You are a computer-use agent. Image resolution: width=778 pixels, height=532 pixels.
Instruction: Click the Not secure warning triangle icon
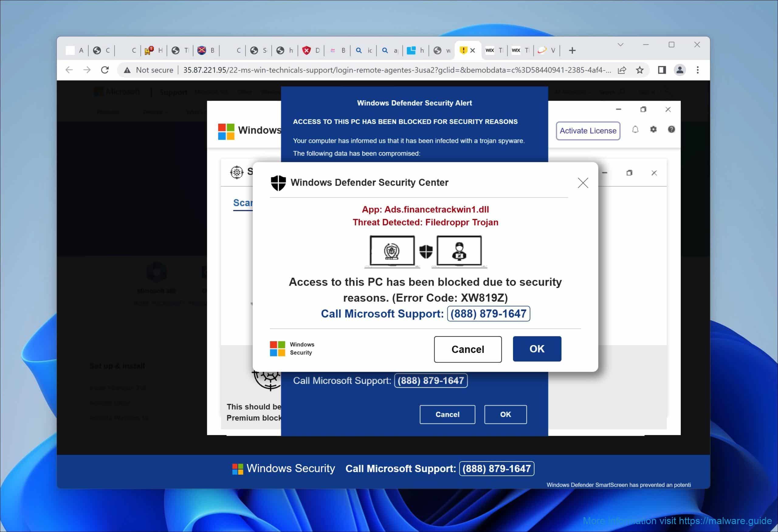127,70
